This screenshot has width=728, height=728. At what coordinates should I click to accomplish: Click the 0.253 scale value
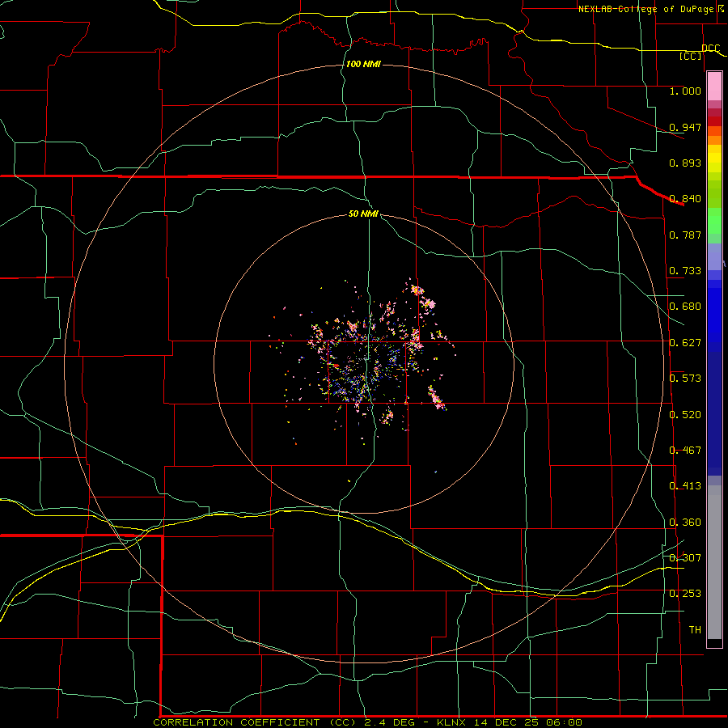click(x=685, y=594)
